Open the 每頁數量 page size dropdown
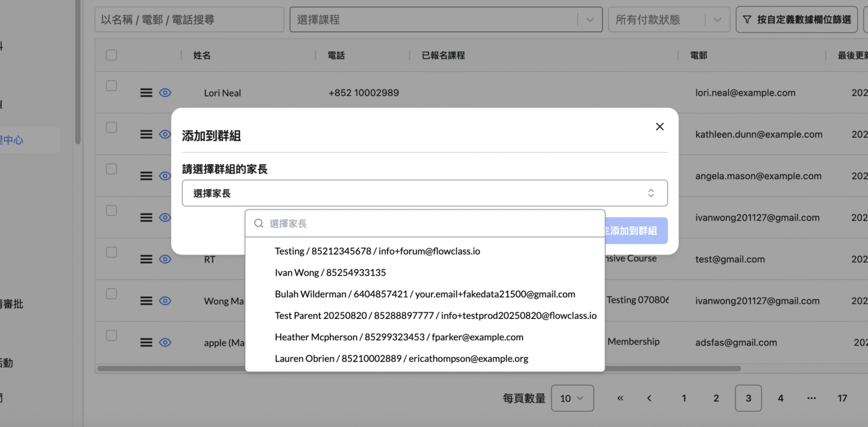Image resolution: width=868 pixels, height=427 pixels. [572, 398]
